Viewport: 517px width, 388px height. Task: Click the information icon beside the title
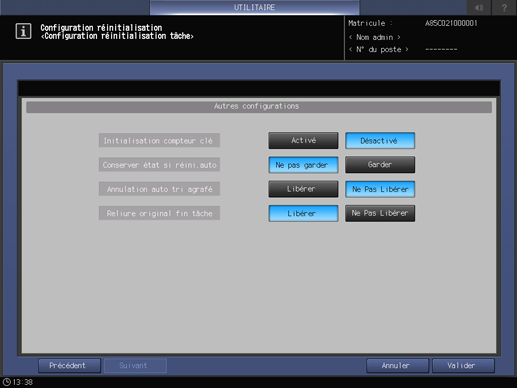click(x=23, y=31)
